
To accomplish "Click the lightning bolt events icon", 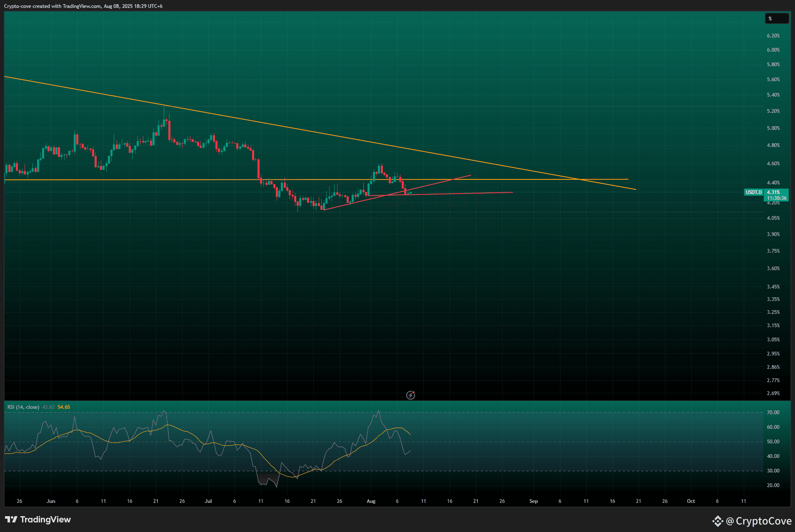I will click(410, 395).
